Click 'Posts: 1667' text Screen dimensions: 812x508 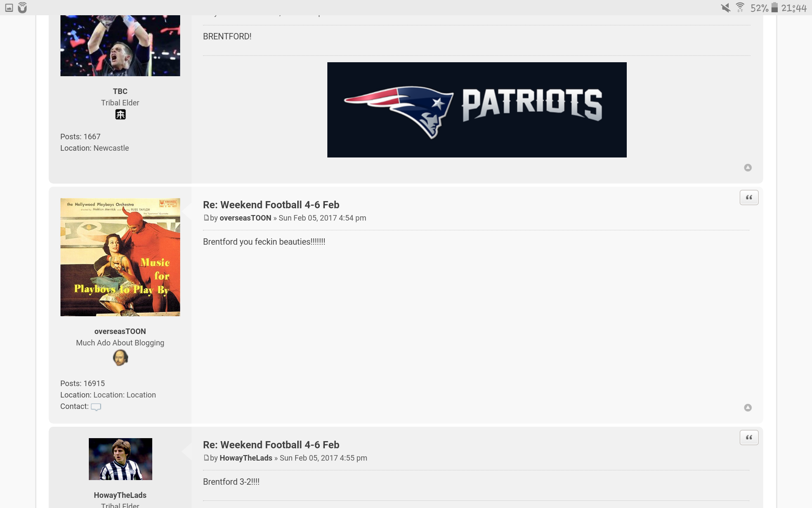[x=80, y=137]
